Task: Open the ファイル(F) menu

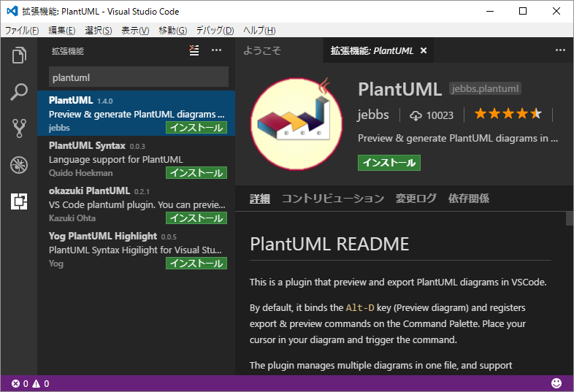Action: point(22,31)
